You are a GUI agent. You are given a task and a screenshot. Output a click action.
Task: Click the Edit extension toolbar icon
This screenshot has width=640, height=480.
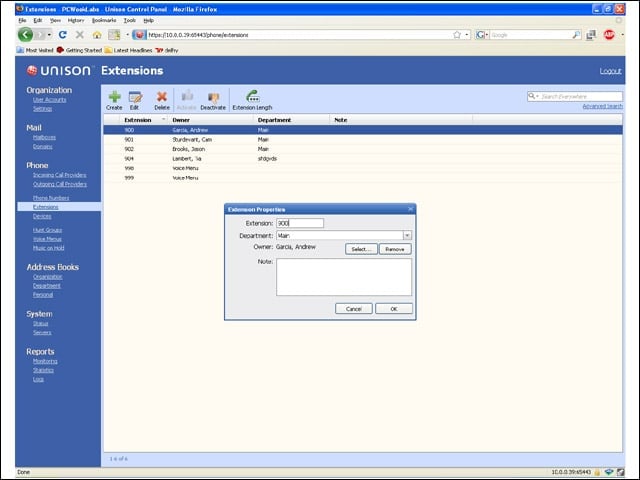pos(135,97)
